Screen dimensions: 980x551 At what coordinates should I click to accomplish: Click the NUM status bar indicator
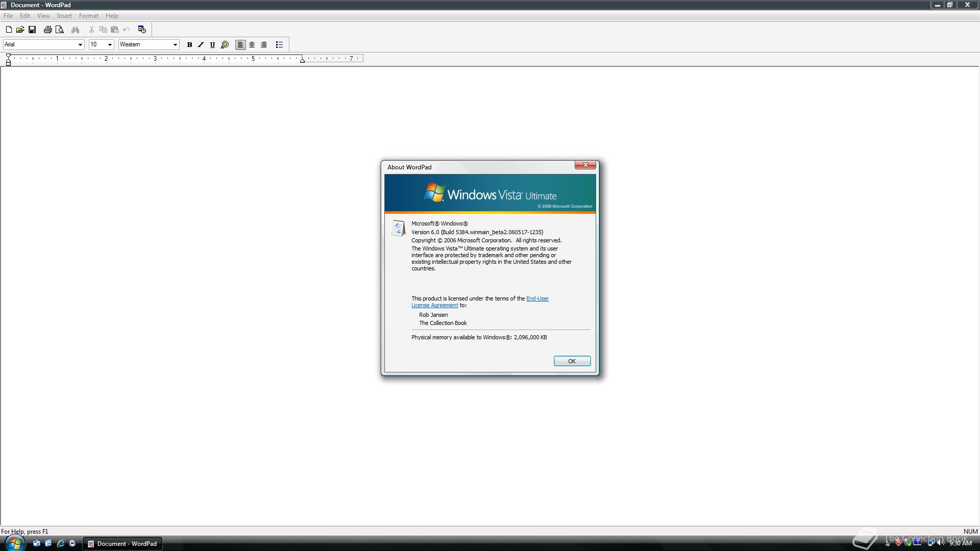970,532
